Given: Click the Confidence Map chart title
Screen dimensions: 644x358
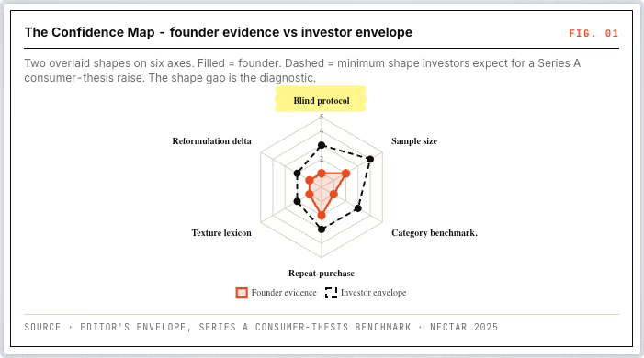Looking at the screenshot, I should pyautogui.click(x=218, y=32).
